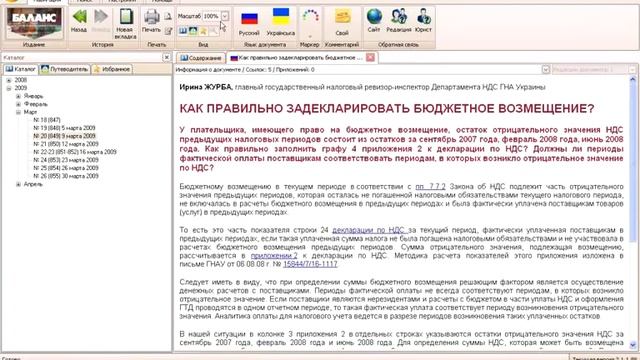Expand the document information dropdown arrow
The image size is (640, 360).
[x=546, y=70]
